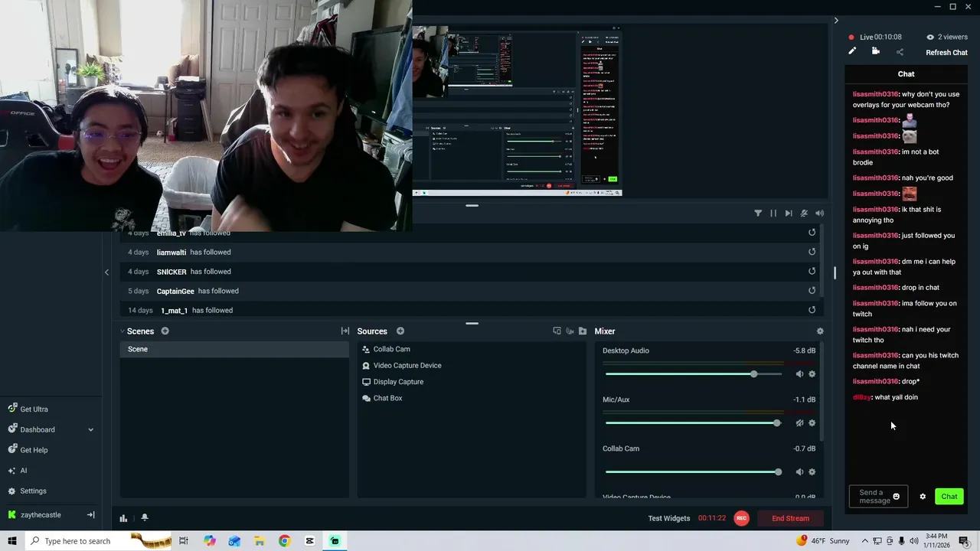Replay the SNICKER follow alert
980x551 pixels.
(x=812, y=271)
